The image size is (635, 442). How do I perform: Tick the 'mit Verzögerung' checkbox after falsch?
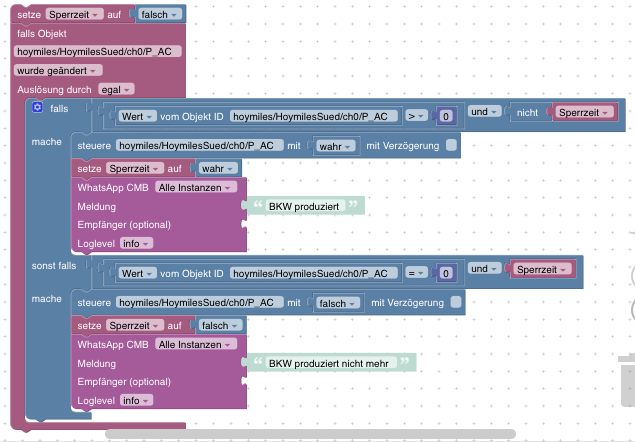tap(456, 302)
